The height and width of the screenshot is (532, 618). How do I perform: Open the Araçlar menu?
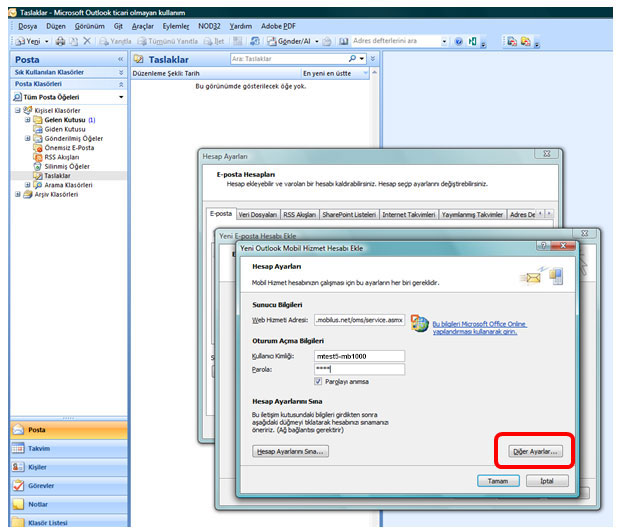pos(143,26)
